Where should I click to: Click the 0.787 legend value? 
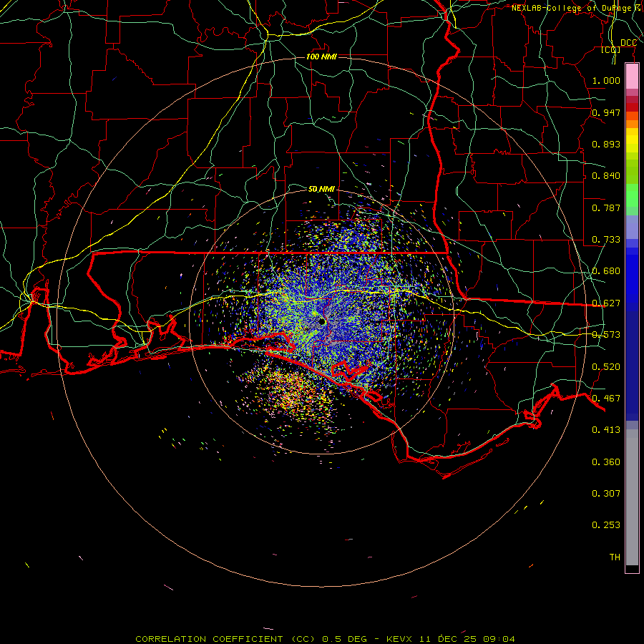click(606, 208)
